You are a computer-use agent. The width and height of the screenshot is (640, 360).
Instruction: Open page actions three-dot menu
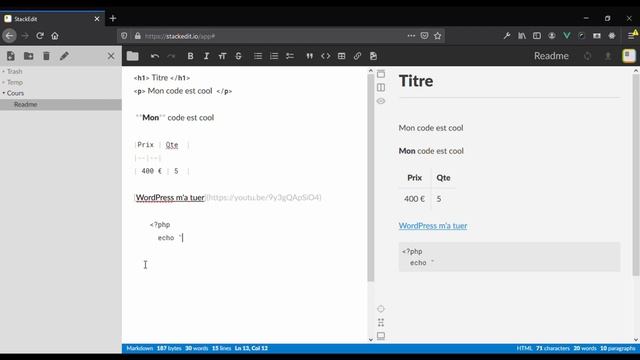tap(411, 36)
